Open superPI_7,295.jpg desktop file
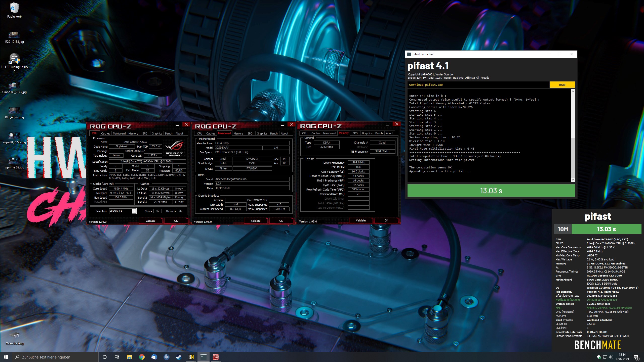 coord(14,138)
